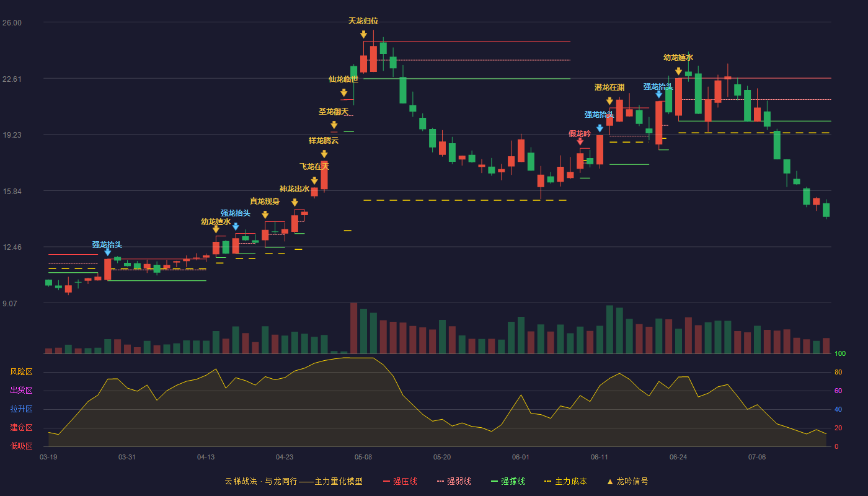Click the 03-19 date axis label
This screenshot has height=496, width=868.
click(x=48, y=457)
